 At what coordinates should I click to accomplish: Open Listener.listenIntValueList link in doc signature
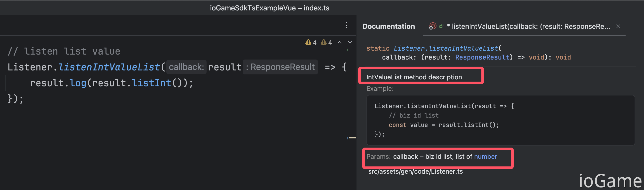(x=446, y=48)
